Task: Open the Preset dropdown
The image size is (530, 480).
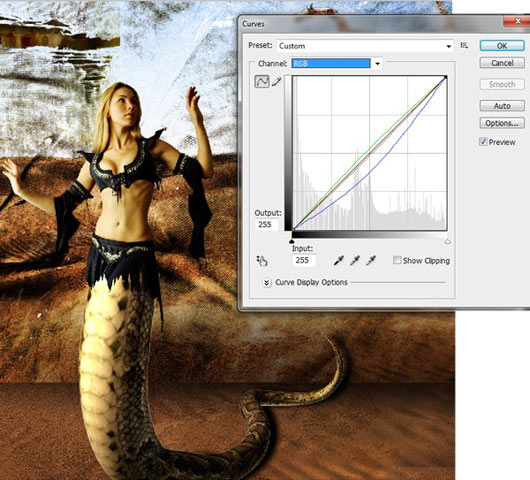Action: pyautogui.click(x=365, y=46)
